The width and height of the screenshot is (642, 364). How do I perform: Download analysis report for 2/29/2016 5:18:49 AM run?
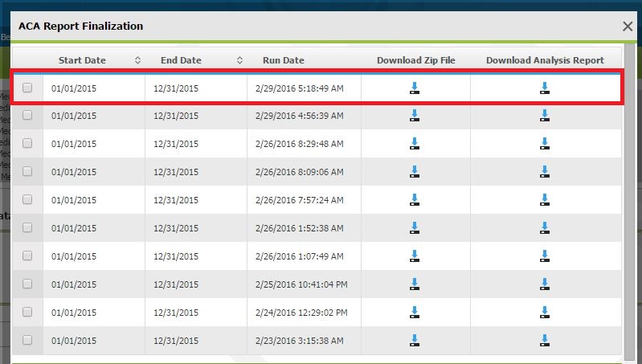pos(544,88)
